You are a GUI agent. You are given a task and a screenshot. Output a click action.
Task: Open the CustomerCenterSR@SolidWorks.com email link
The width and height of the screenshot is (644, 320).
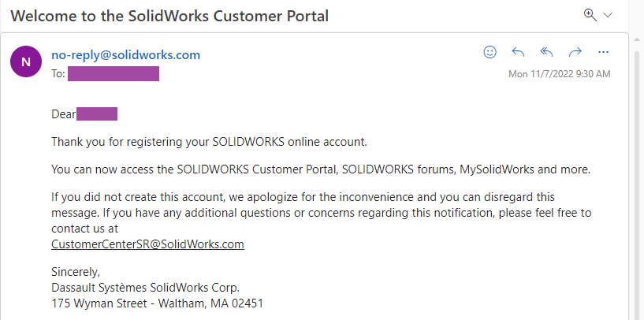coord(147,244)
